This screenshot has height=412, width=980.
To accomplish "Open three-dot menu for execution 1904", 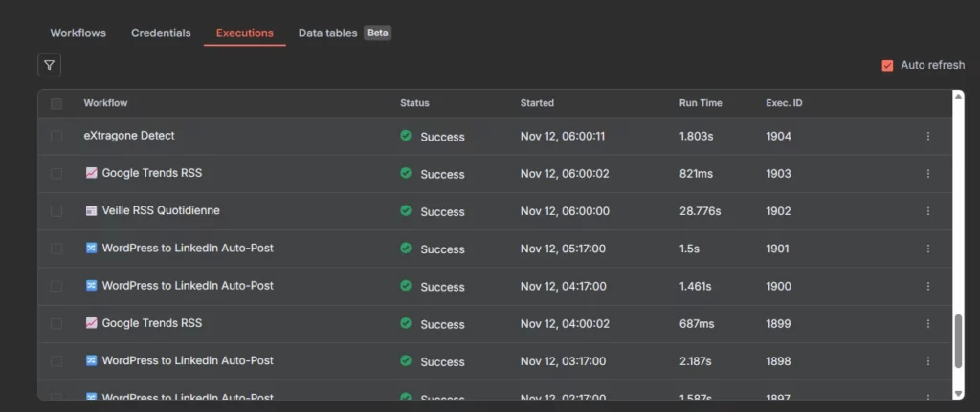I will (x=927, y=136).
